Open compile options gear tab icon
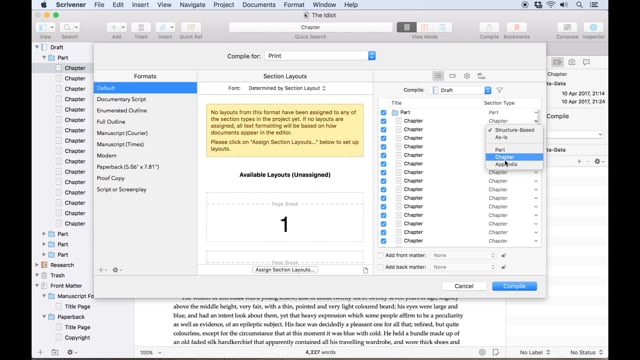Viewport: 640px width, 360px height. (x=467, y=76)
